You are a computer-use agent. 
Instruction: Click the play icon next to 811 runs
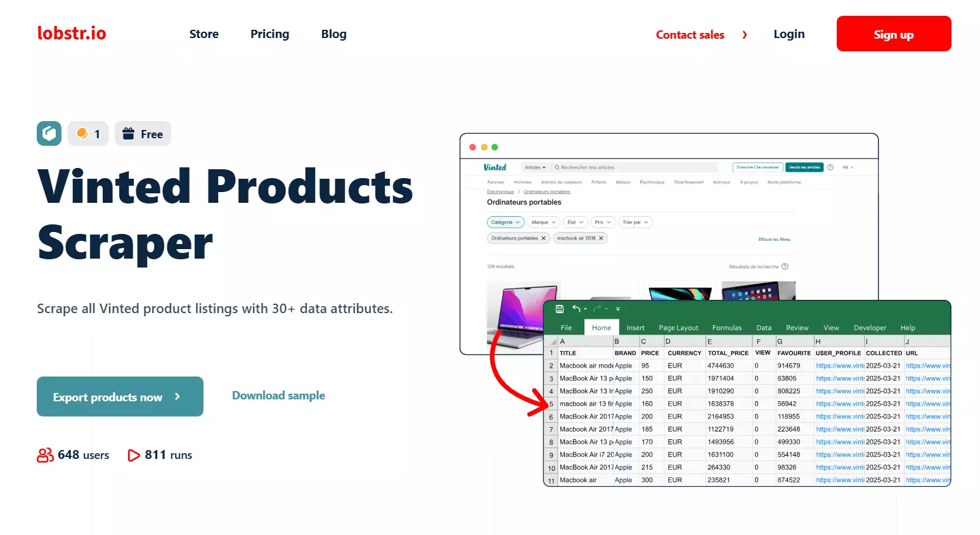[133, 455]
